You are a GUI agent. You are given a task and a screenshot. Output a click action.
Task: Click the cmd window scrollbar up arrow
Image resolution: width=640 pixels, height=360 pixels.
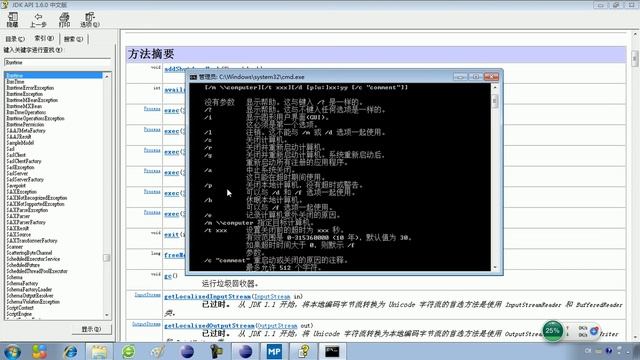pyautogui.click(x=495, y=87)
